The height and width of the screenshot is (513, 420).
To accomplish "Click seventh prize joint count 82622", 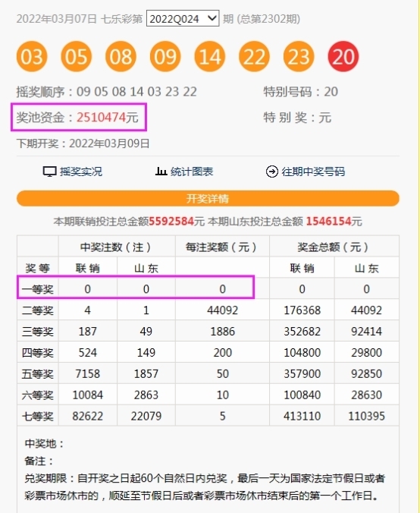I will 88,416.
